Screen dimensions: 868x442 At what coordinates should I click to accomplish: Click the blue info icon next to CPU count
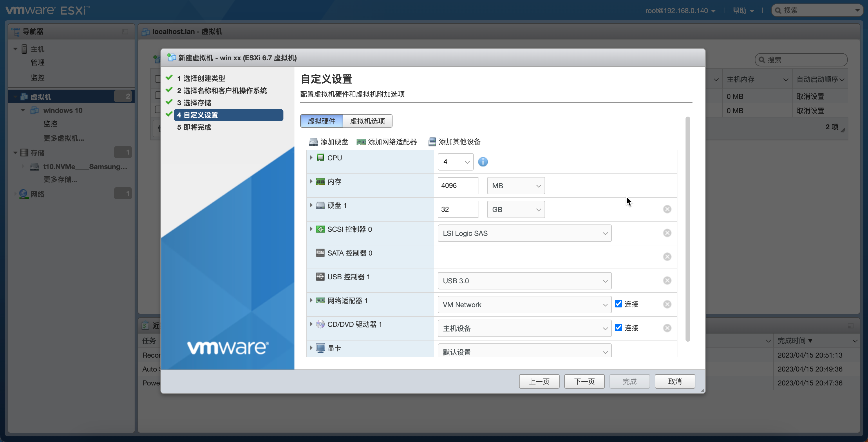(483, 162)
